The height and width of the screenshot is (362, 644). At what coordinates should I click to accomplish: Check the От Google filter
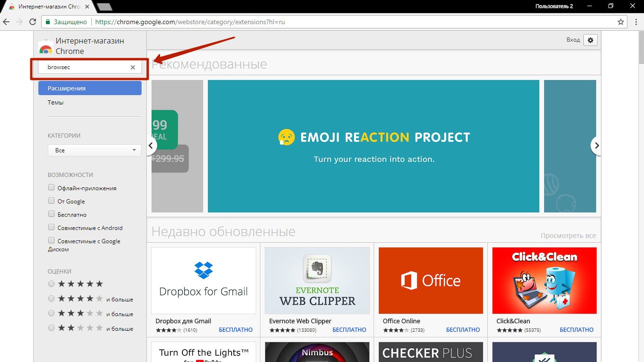(51, 201)
